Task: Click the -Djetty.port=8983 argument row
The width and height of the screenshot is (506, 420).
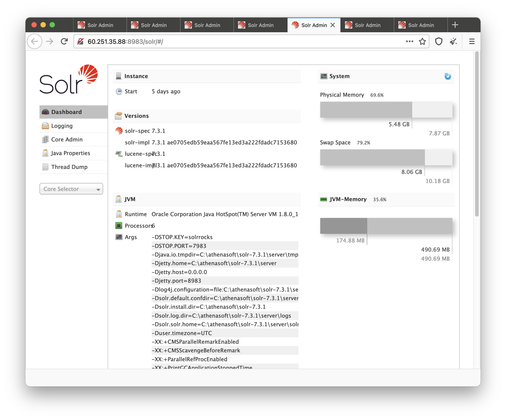Action: pyautogui.click(x=225, y=281)
